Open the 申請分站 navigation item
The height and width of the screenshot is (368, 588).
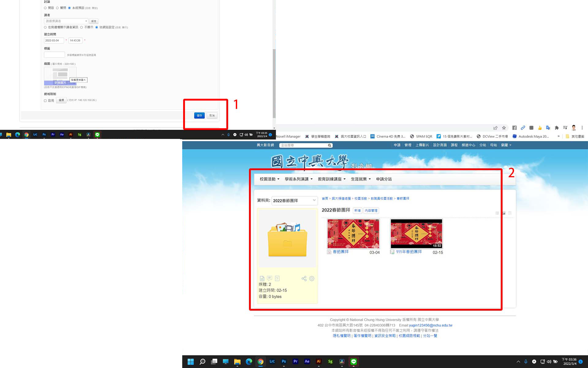(x=384, y=179)
